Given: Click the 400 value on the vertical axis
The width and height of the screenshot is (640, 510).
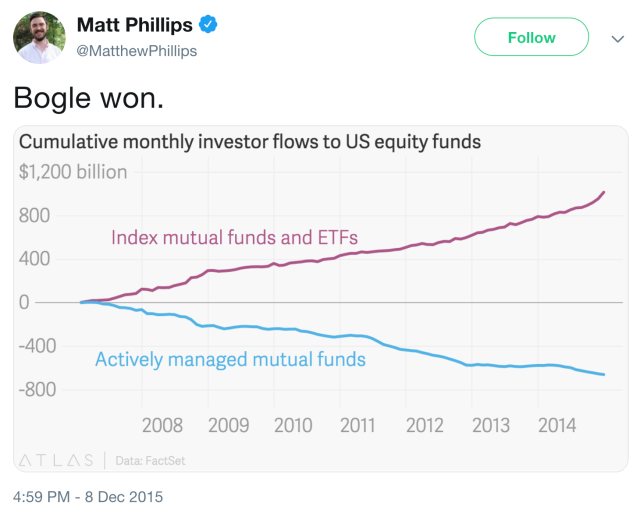Looking at the screenshot, I should (36, 259).
